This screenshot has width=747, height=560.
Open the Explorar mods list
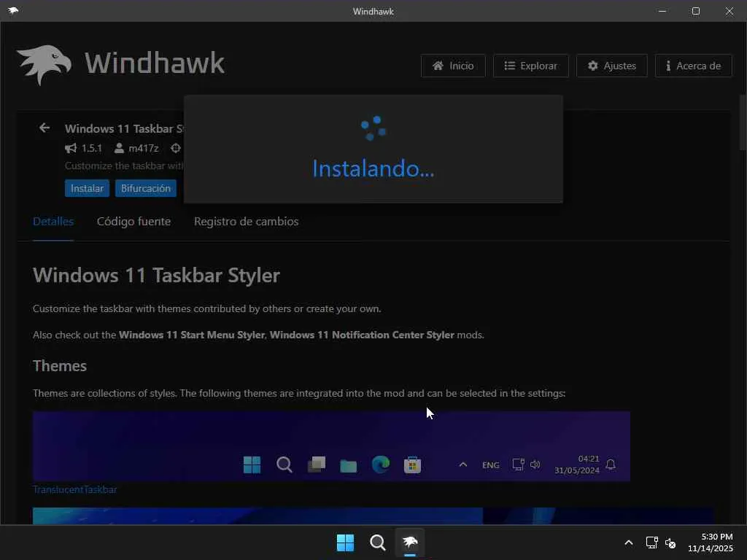(x=531, y=66)
